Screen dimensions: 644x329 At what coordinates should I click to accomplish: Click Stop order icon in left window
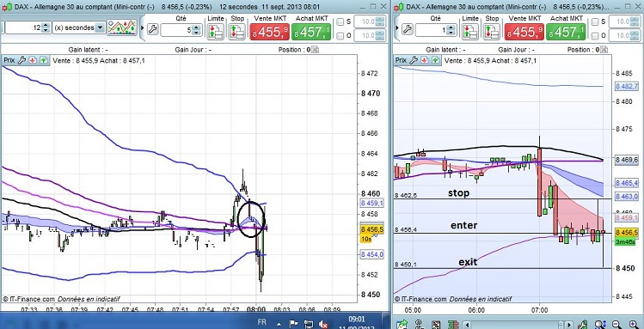[237, 32]
